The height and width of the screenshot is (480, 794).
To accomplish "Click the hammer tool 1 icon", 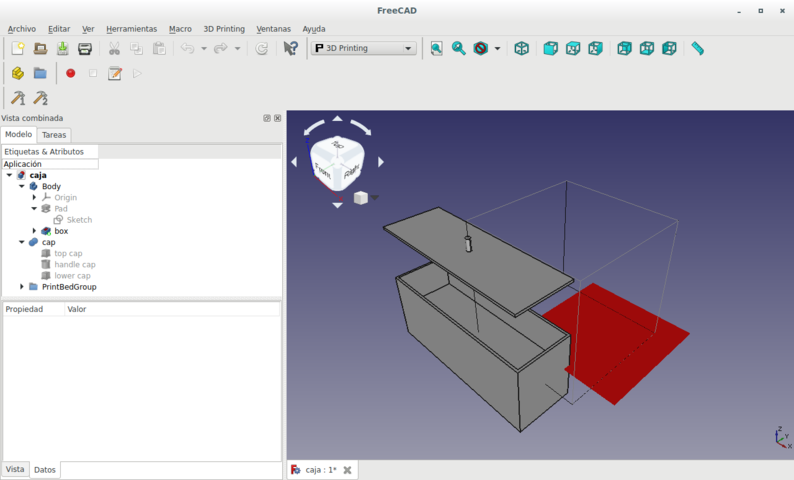I will [18, 98].
